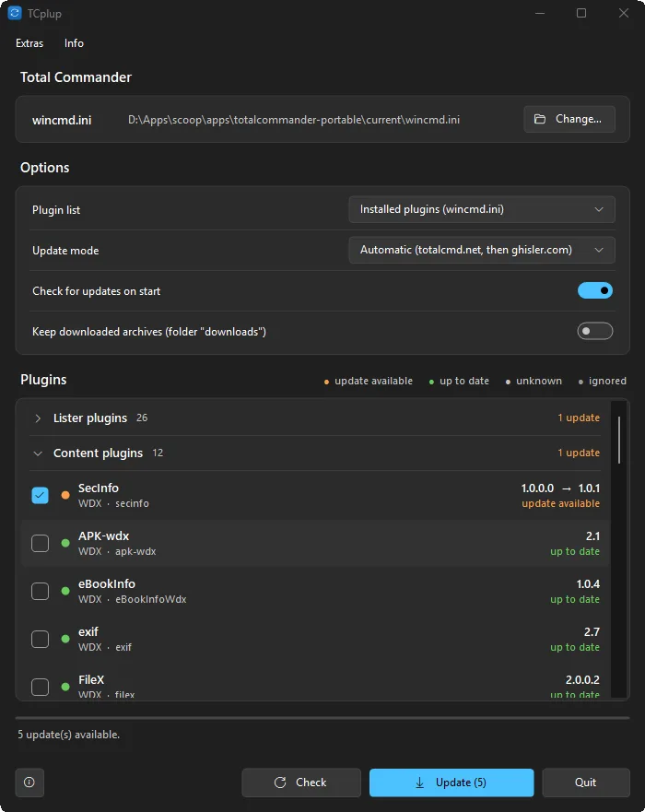Click the info circle icon button
This screenshot has height=812, width=645.
click(x=29, y=782)
